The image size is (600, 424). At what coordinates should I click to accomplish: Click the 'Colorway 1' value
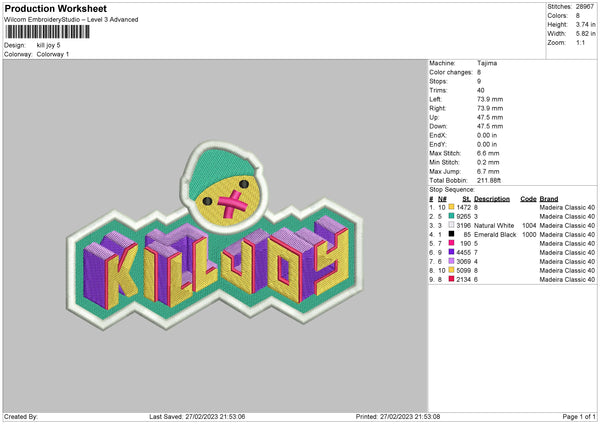[53, 54]
